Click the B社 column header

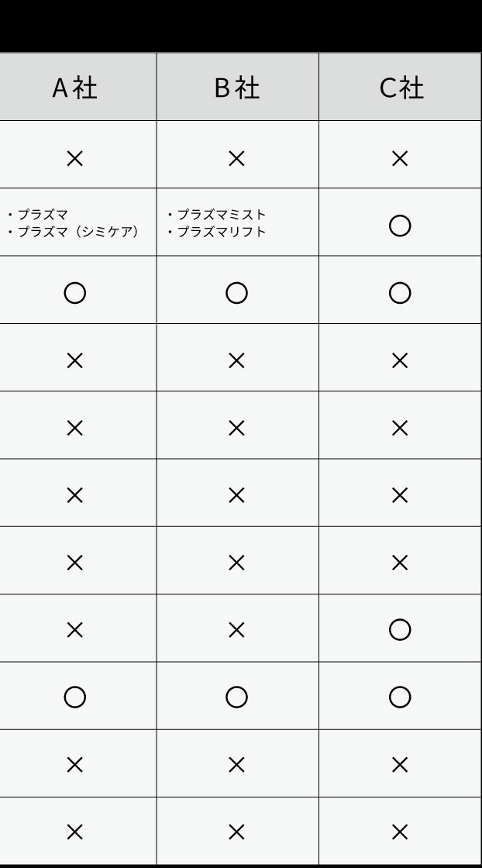[236, 88]
